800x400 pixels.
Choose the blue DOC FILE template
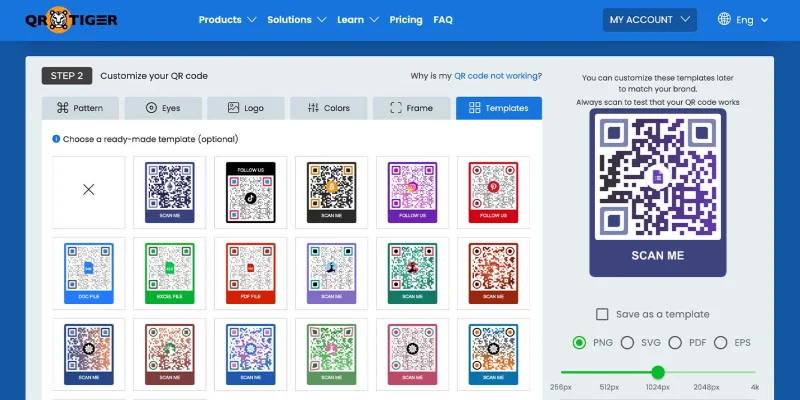click(x=89, y=273)
